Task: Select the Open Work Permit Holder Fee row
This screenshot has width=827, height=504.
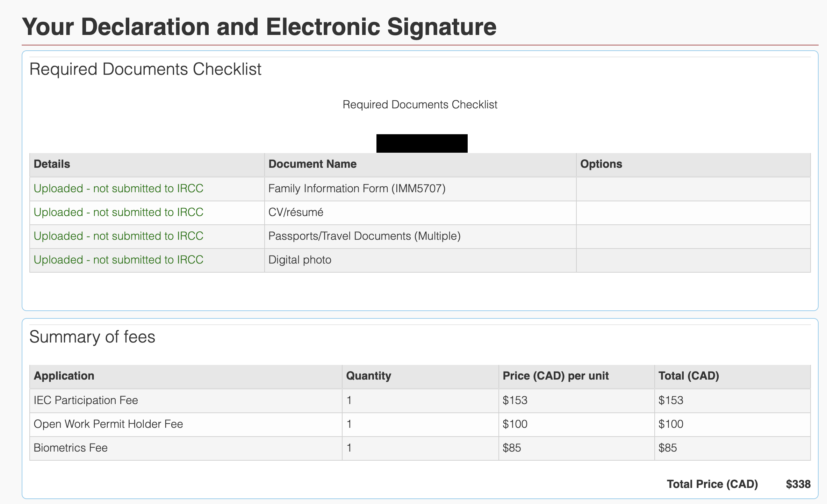Action: tap(420, 424)
